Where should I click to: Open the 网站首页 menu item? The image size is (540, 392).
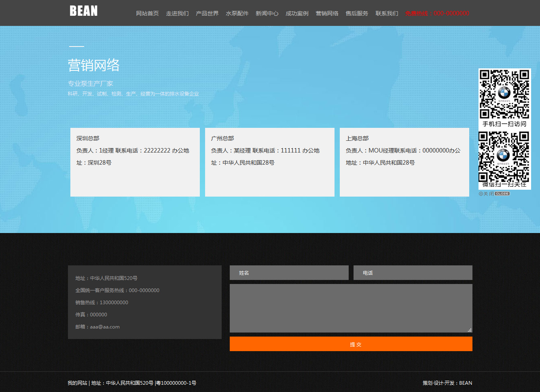coord(147,13)
